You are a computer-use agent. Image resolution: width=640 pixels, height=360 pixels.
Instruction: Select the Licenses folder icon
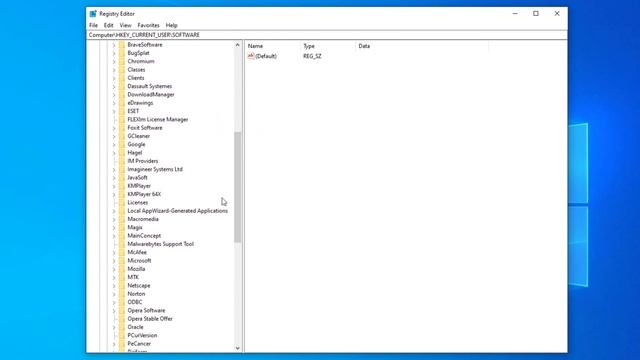122,202
